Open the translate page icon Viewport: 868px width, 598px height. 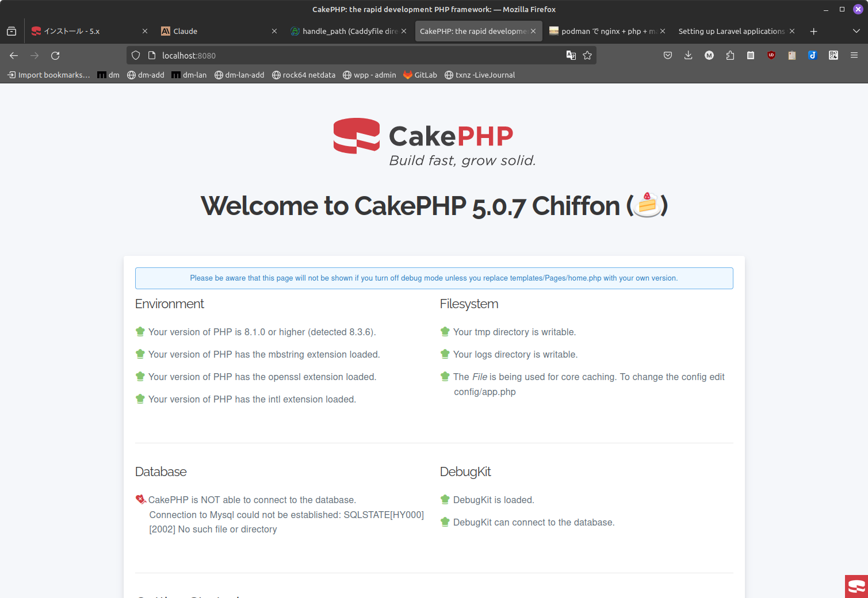pyautogui.click(x=571, y=55)
